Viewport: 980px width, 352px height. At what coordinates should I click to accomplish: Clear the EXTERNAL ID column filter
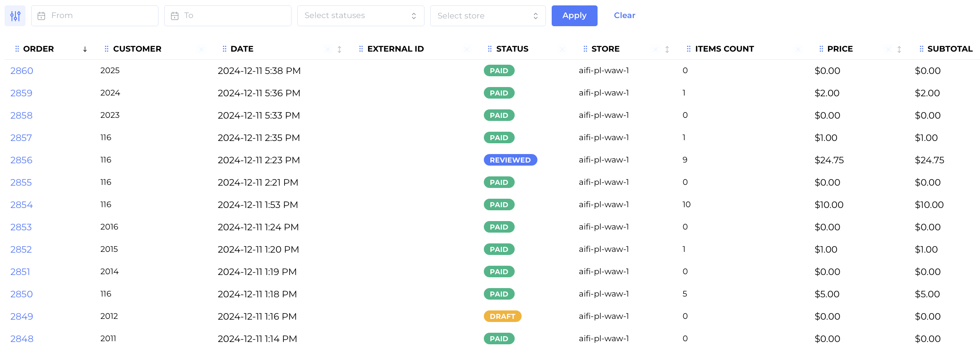pyautogui.click(x=466, y=49)
